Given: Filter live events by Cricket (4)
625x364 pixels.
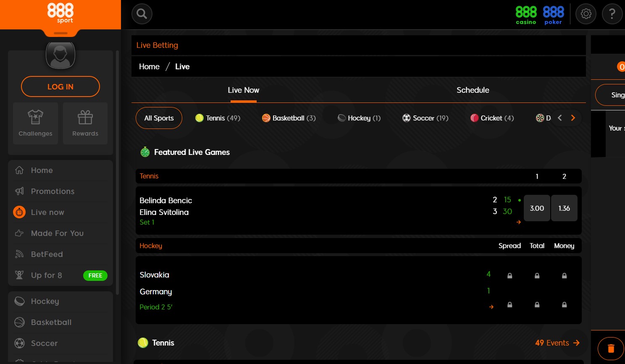Looking at the screenshot, I should click(x=492, y=118).
